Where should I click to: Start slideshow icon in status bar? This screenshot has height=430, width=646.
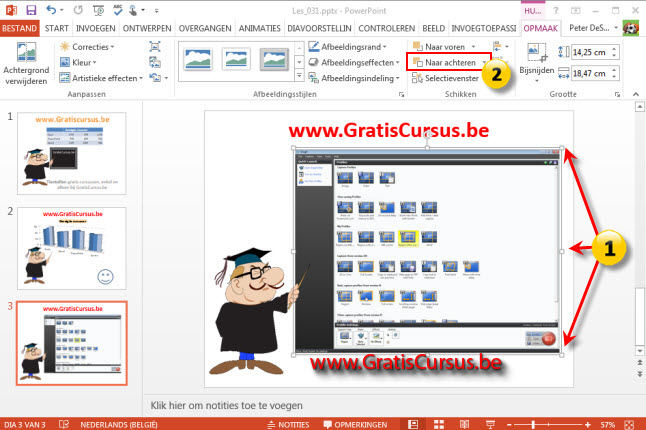490,424
